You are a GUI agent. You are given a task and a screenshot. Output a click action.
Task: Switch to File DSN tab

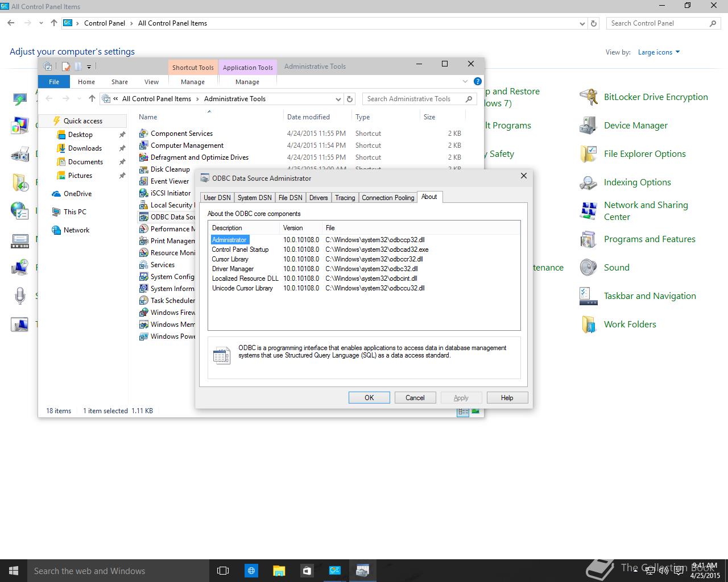pyautogui.click(x=290, y=198)
